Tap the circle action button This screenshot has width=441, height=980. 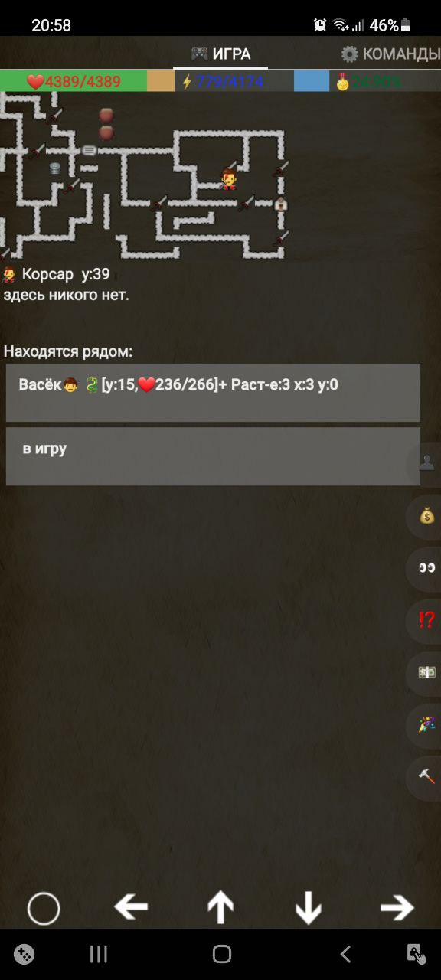click(44, 909)
